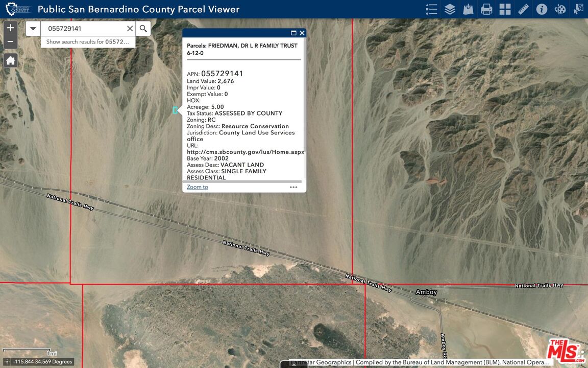Open the info/About widget
This screenshot has height=368, width=588.
pos(542,9)
